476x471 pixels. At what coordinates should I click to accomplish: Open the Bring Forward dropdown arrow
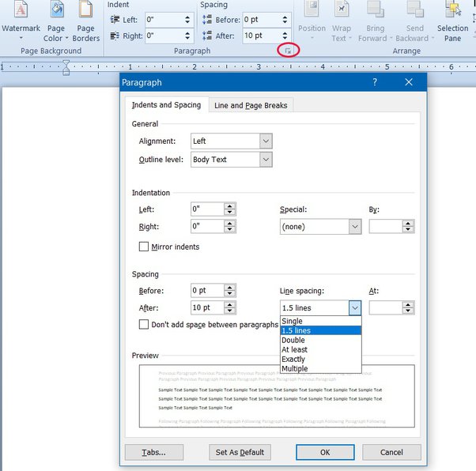(x=391, y=38)
